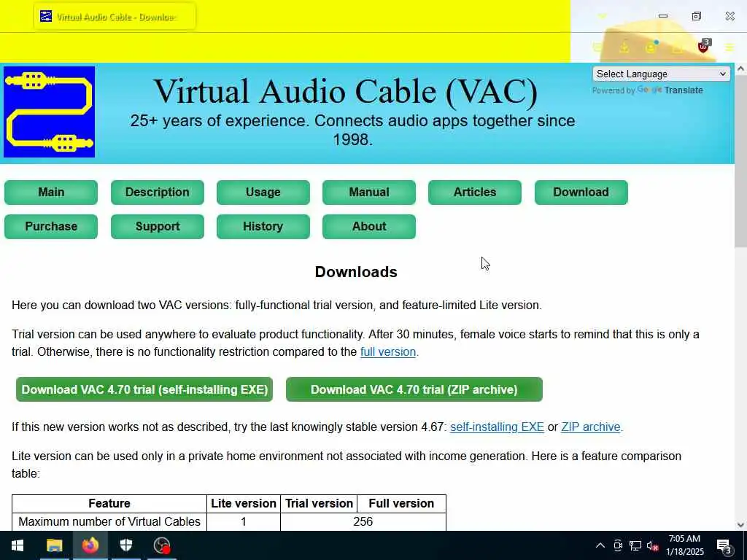
Task: Switch to Firefox in the taskbar
Action: [x=90, y=545]
